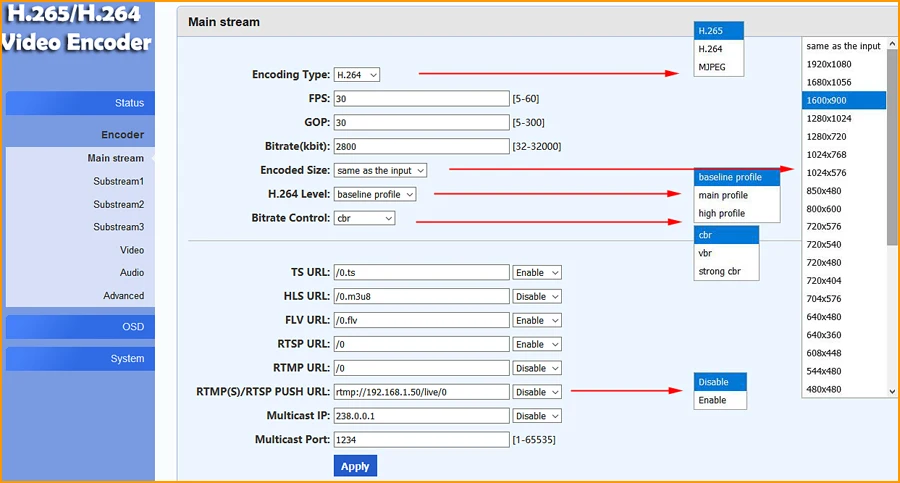
Task: Select the 720x576 resolution
Action: 844,227
